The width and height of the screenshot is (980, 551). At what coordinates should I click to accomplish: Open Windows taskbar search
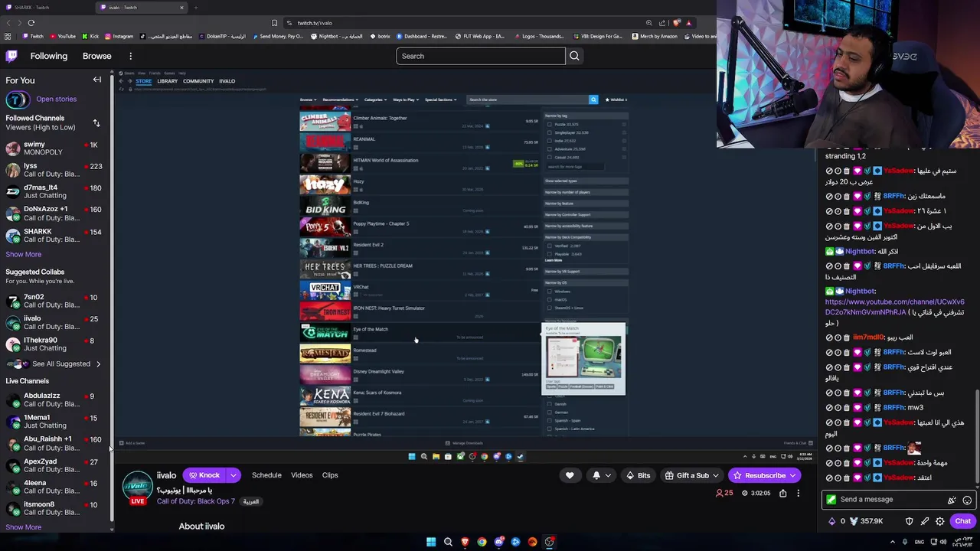pyautogui.click(x=448, y=542)
